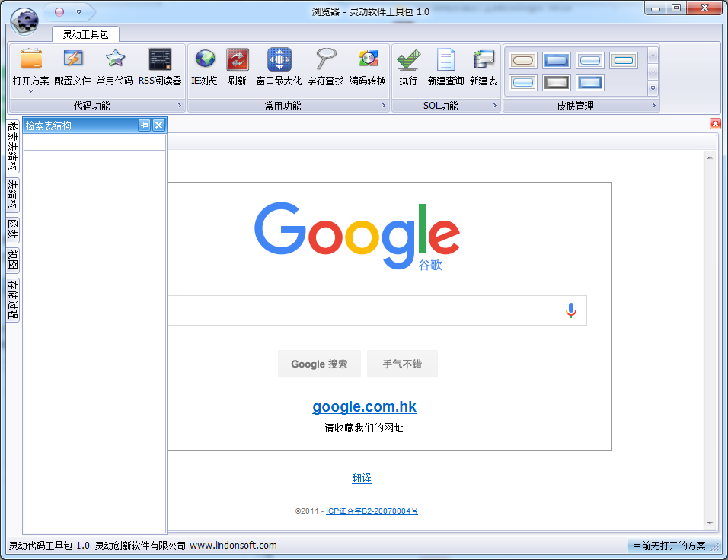Select the beige rounded skin style
The height and width of the screenshot is (560, 728).
click(x=523, y=60)
